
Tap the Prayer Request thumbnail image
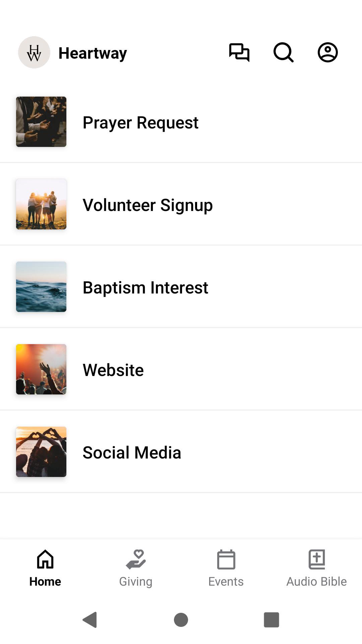41,122
